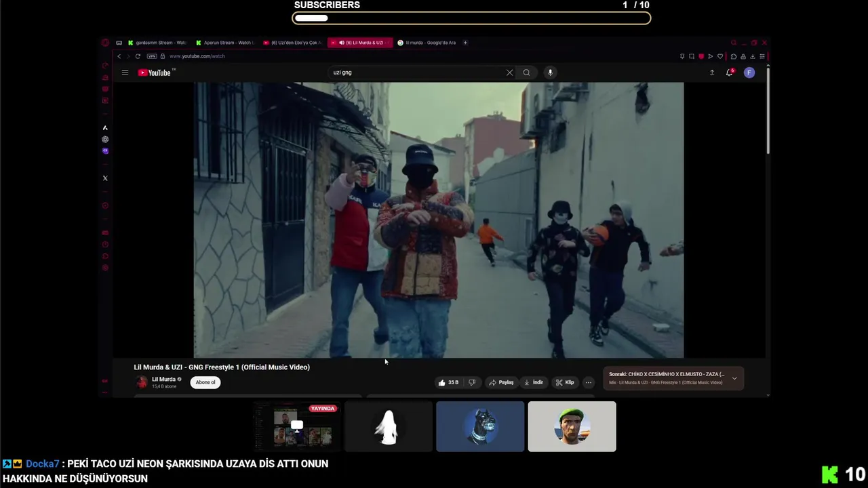Image resolution: width=868 pixels, height=488 pixels.
Task: Switch to the 'Uzi'den Ebo'ya Çok' tab
Action: (x=293, y=43)
